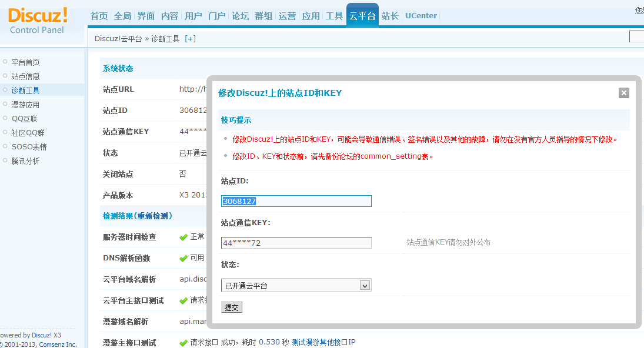This screenshot has height=348, width=644.
Task: Select the 云平台 tab
Action: point(362,16)
